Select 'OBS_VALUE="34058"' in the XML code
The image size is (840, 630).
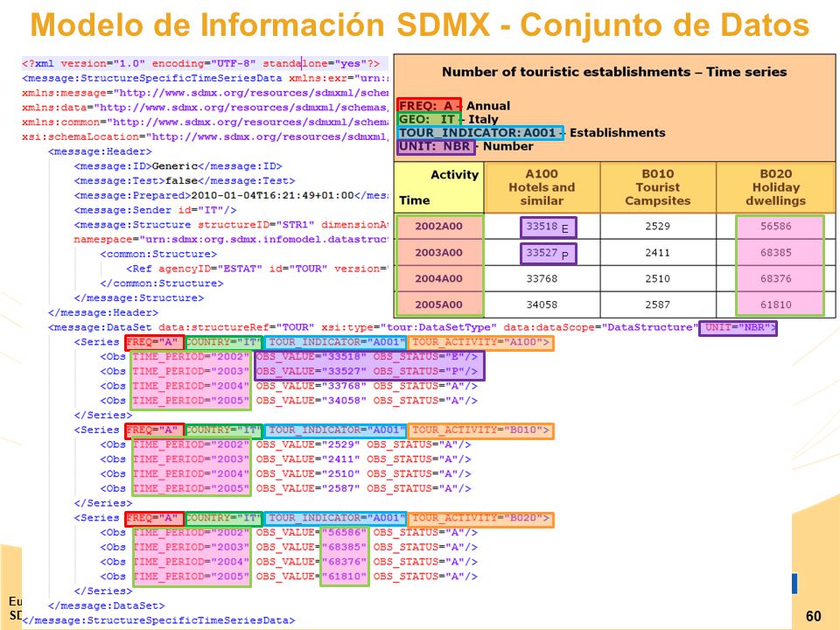[x=311, y=401]
